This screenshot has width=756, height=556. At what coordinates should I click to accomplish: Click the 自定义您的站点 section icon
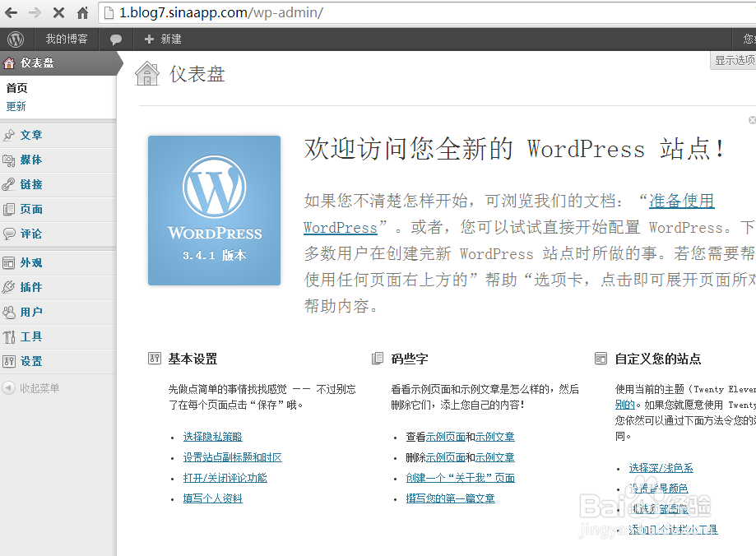601,359
